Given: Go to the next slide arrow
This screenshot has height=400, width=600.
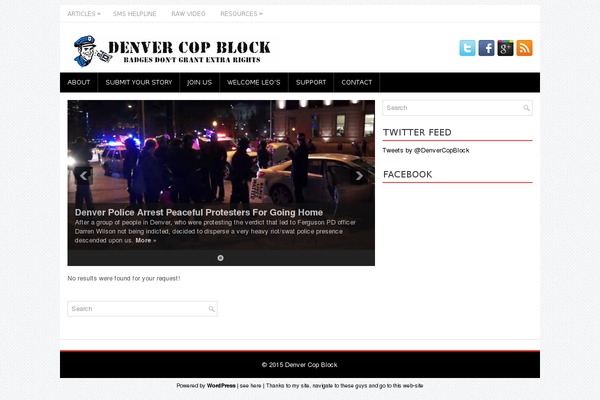Looking at the screenshot, I should pyautogui.click(x=359, y=176).
